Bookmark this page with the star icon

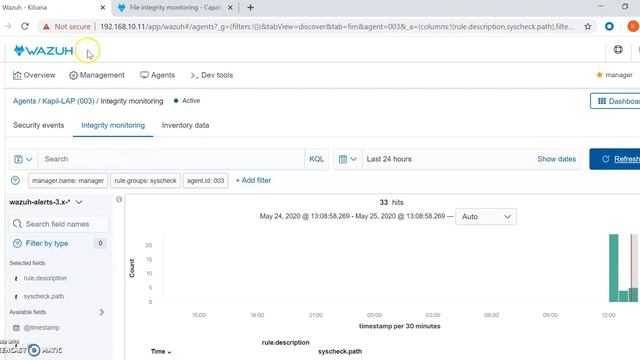(588, 27)
